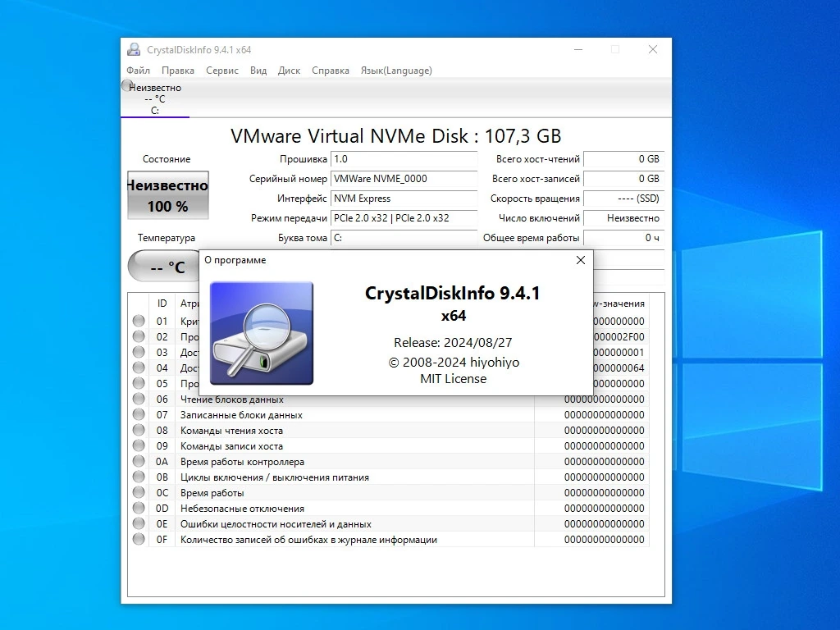Select row Записанные блоки данных
Image resolution: width=840 pixels, height=630 pixels.
[389, 414]
